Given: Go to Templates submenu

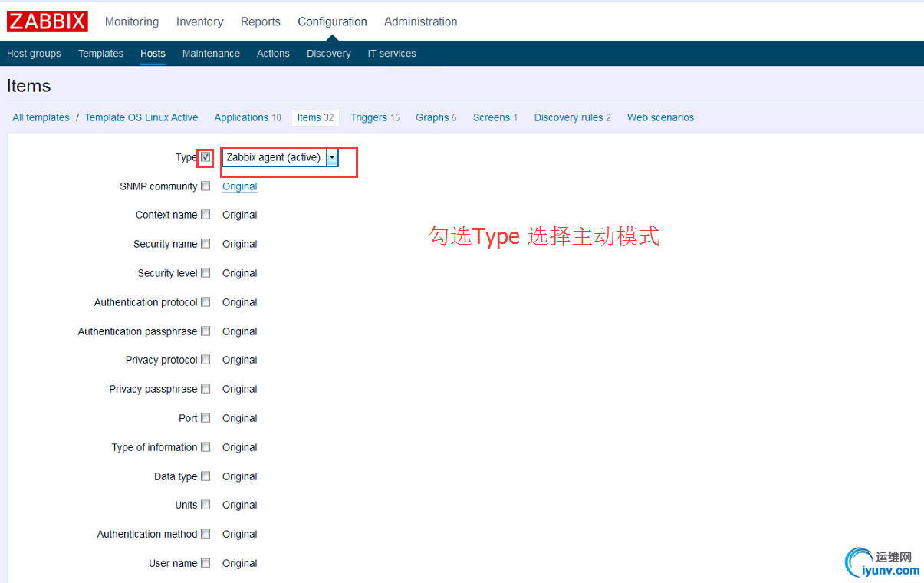Looking at the screenshot, I should pyautogui.click(x=100, y=54).
